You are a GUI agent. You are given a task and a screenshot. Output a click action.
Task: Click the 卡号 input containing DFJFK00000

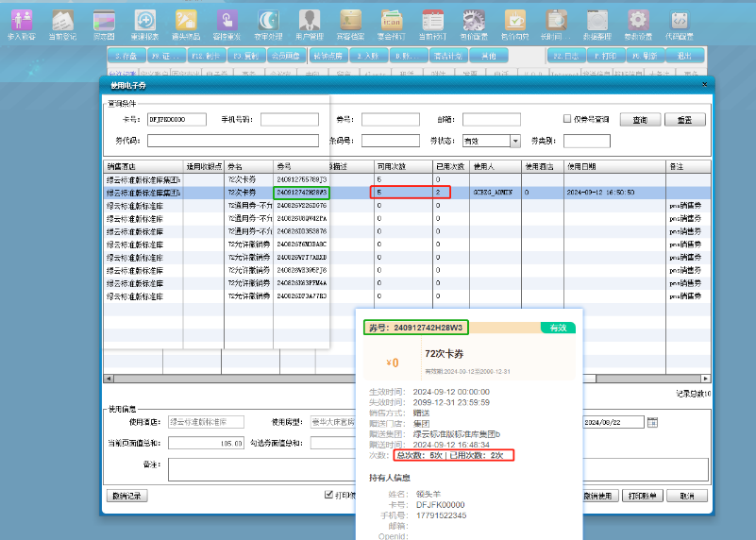pyautogui.click(x=176, y=119)
